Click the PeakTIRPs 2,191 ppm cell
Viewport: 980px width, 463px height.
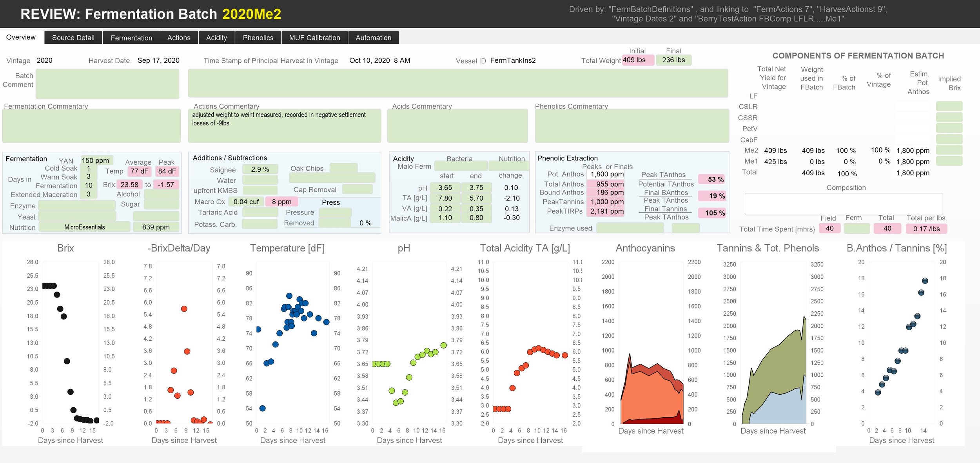click(x=605, y=211)
